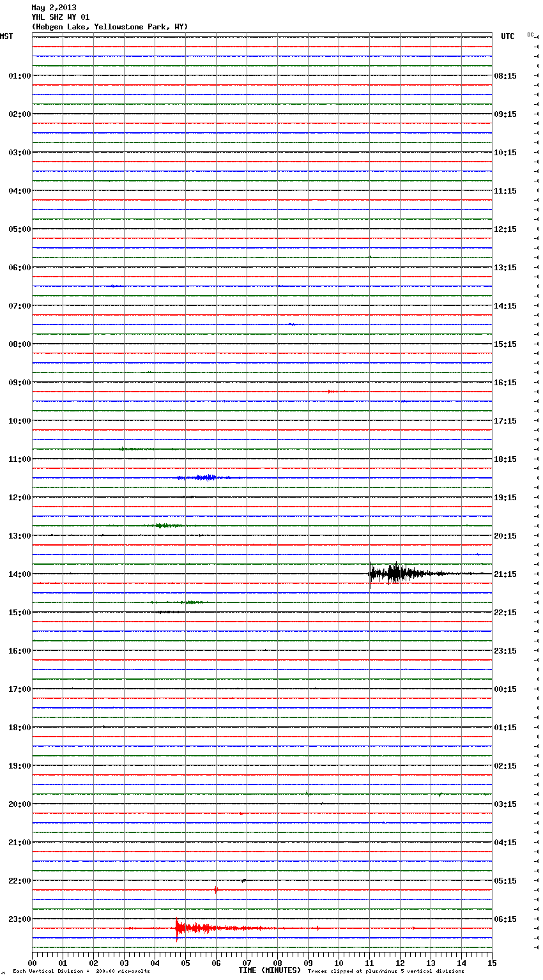Click the '21:00' MST row label

coord(20,843)
